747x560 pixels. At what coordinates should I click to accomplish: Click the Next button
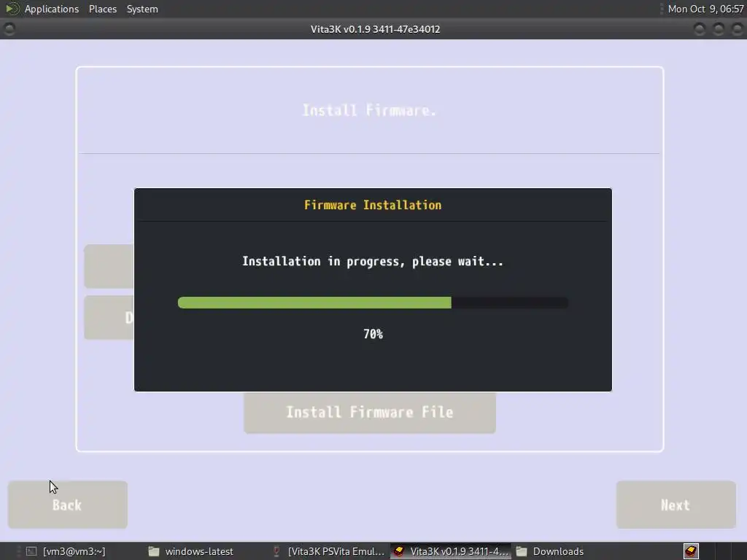coord(676,505)
